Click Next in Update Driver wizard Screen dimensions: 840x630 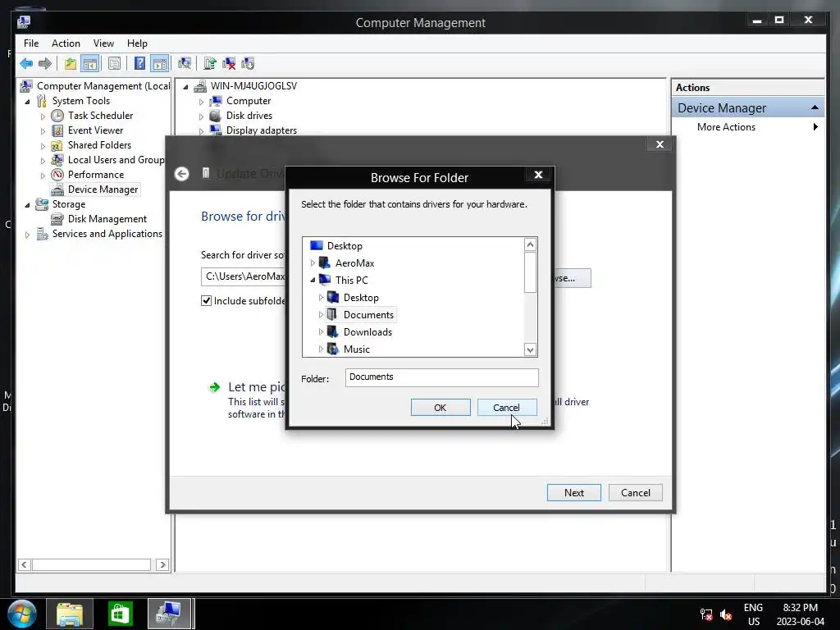[573, 493]
